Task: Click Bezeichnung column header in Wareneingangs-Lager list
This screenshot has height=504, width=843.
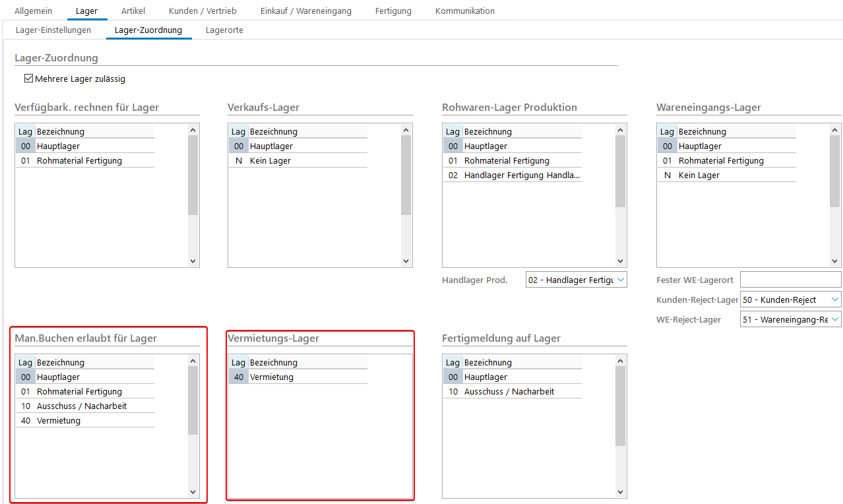Action: 702,132
